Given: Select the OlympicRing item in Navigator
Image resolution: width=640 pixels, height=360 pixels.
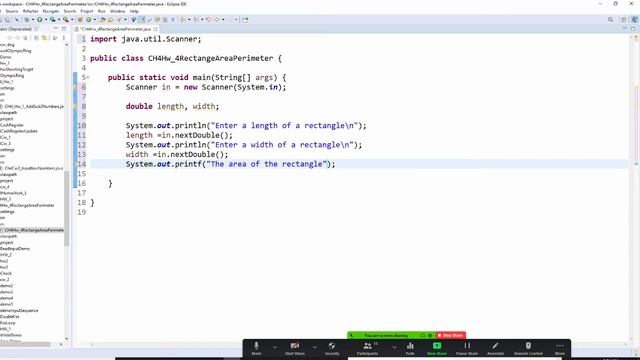Looking at the screenshot, I should [12, 76].
